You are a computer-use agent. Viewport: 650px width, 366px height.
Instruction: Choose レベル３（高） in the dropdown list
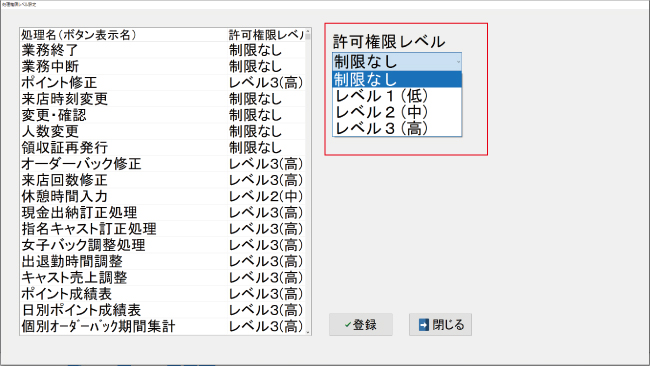(397, 128)
